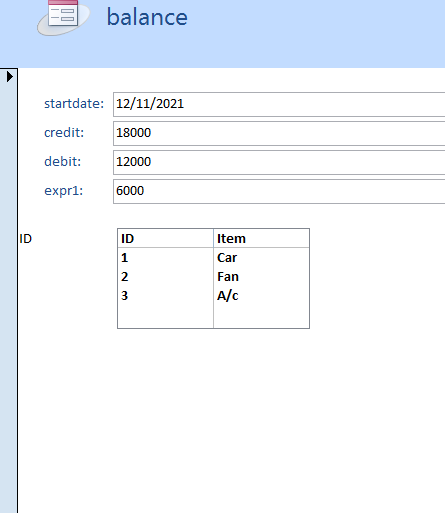Select the A/c row in the list
The width and height of the screenshot is (445, 513).
(213, 296)
